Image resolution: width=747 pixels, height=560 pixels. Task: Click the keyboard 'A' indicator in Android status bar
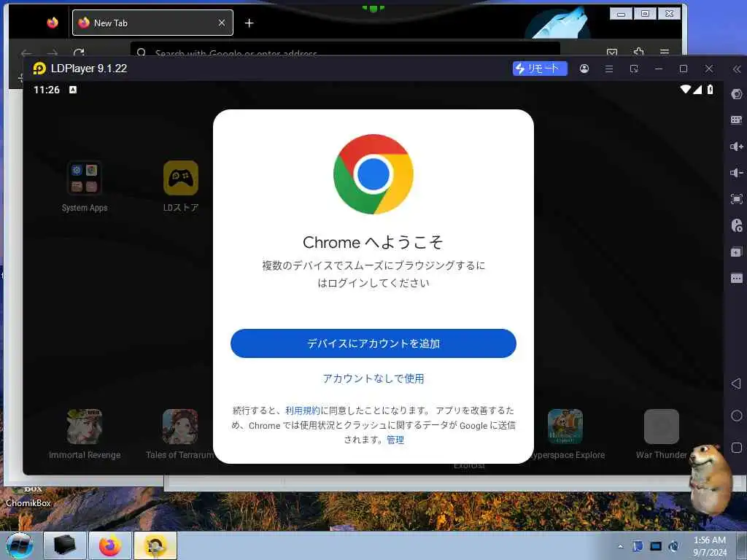73,90
